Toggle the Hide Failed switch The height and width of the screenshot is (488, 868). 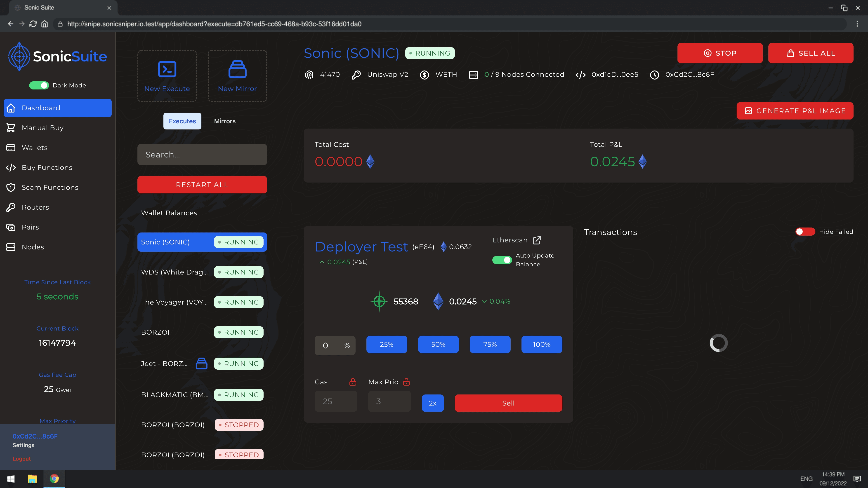click(805, 232)
